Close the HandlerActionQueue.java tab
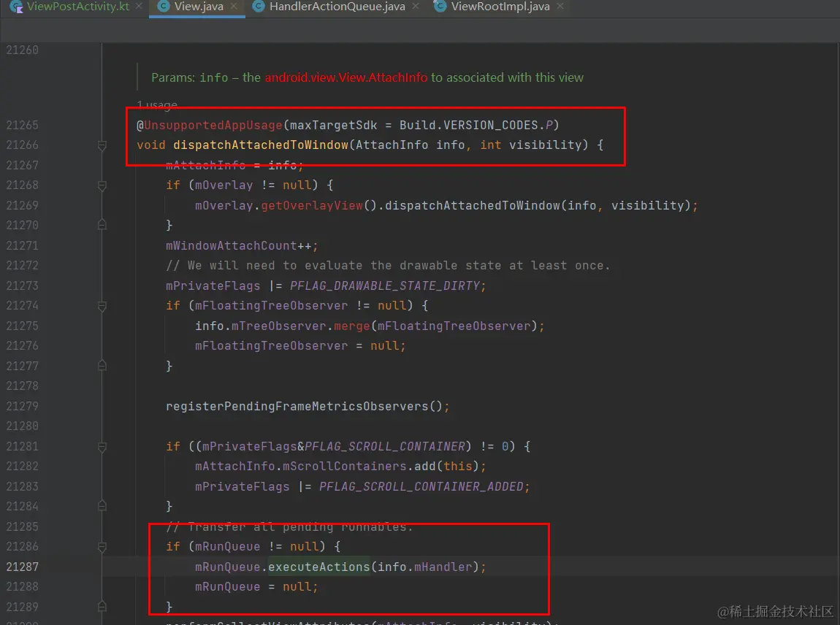The height and width of the screenshot is (625, 840). tap(415, 7)
